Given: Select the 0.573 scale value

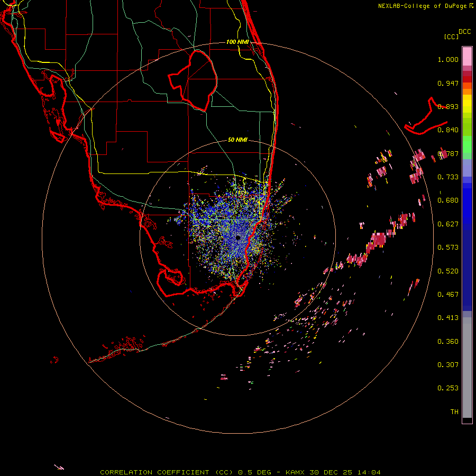Looking at the screenshot, I should [448, 248].
